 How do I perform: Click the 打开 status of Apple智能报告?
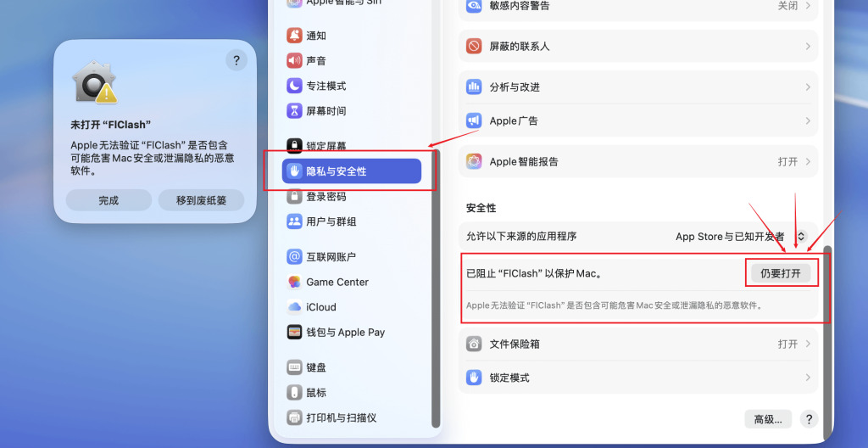(x=787, y=161)
